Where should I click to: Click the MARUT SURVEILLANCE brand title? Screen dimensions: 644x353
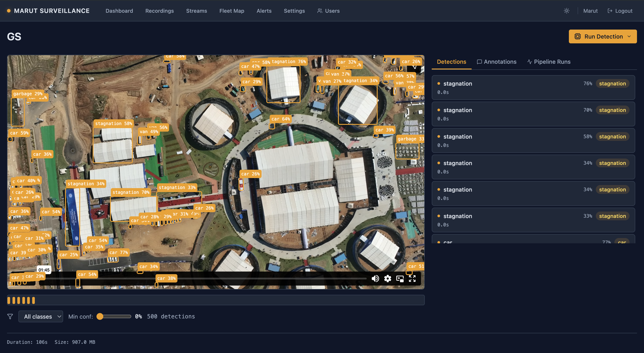(x=52, y=11)
